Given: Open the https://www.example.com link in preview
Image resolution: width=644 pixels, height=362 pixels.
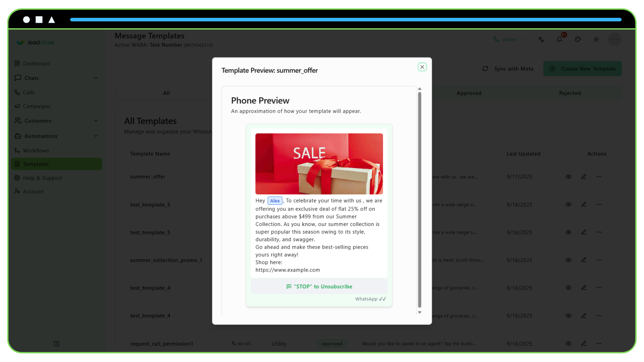Looking at the screenshot, I should point(287,270).
